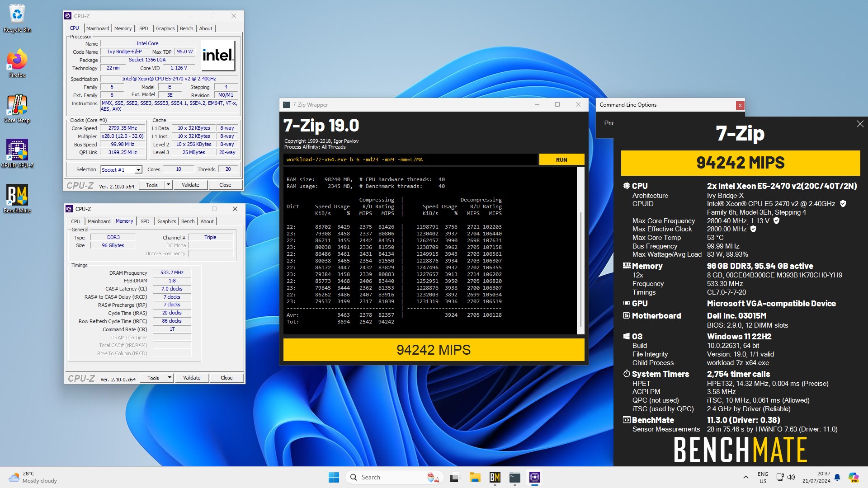Close the Command Line Options window
Screen dimensions: 868x488
[x=740, y=105]
